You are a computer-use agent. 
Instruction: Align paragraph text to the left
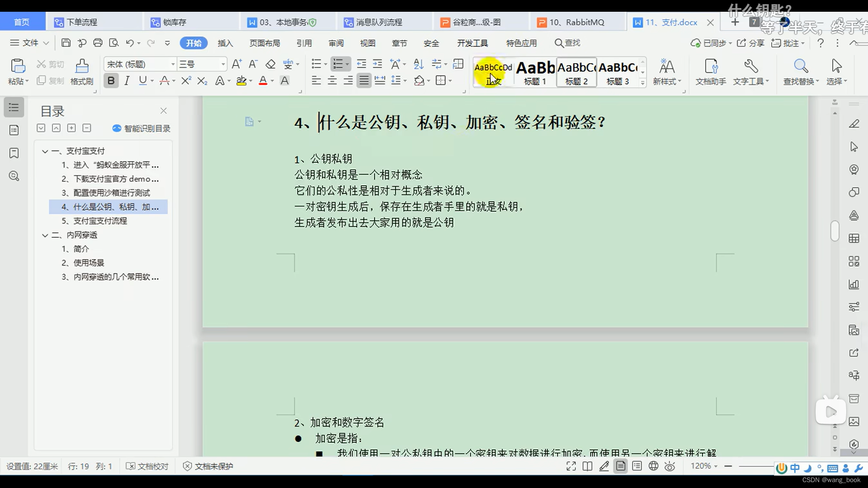tap(316, 81)
